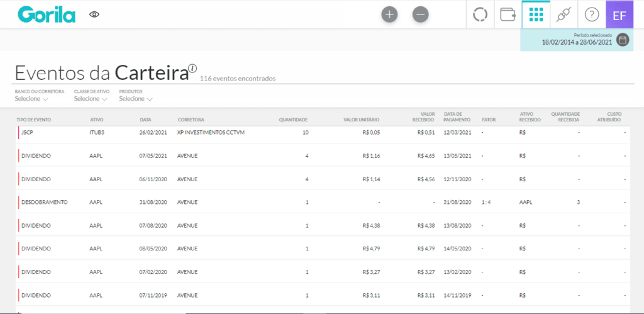Click the 1 : 4 split factor
The height and width of the screenshot is (314, 644).
tap(487, 202)
